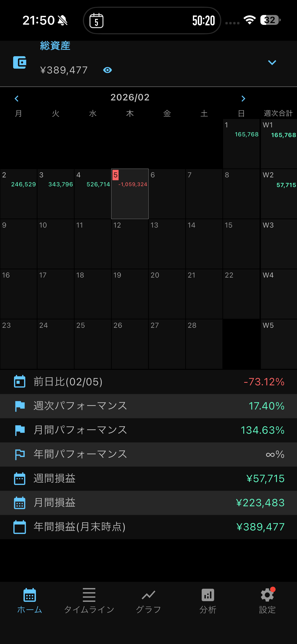Toggle total assets visibility eye icon
This screenshot has height=644, width=297.
point(108,70)
